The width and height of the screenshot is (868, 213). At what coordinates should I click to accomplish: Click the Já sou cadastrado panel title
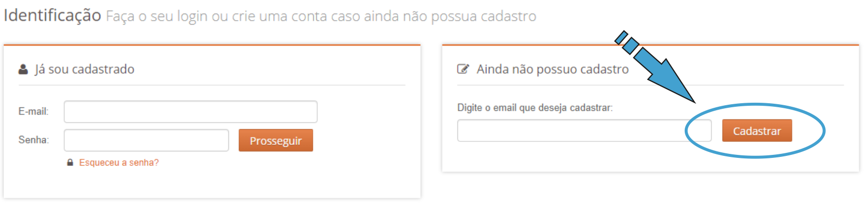(x=84, y=69)
